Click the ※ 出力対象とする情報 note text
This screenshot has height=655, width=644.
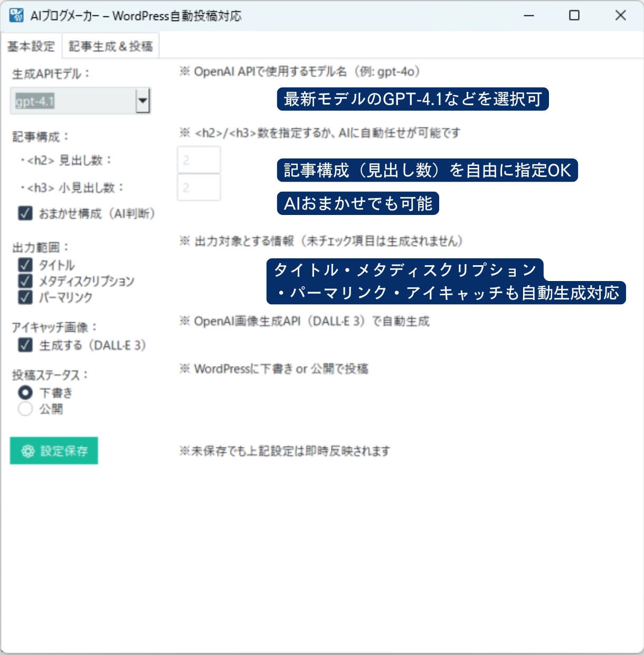(x=321, y=241)
